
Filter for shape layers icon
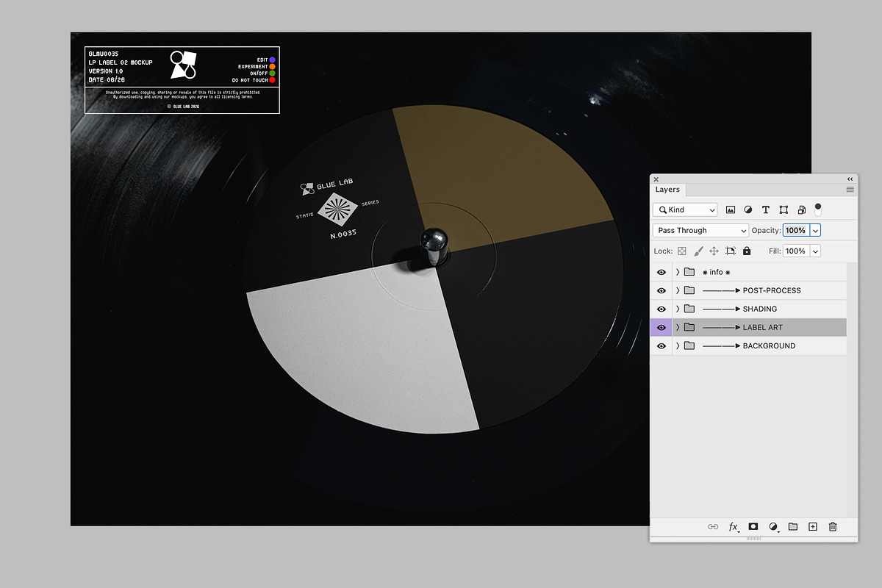pos(784,209)
